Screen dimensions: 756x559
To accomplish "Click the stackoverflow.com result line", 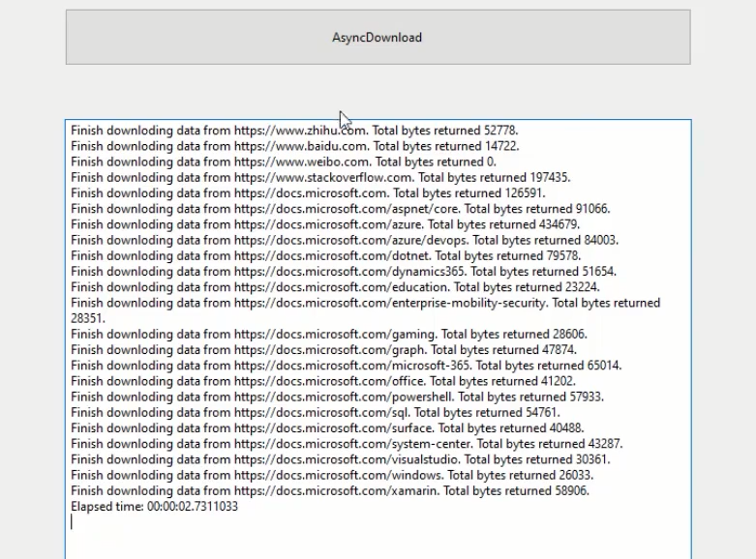I will (x=320, y=177).
